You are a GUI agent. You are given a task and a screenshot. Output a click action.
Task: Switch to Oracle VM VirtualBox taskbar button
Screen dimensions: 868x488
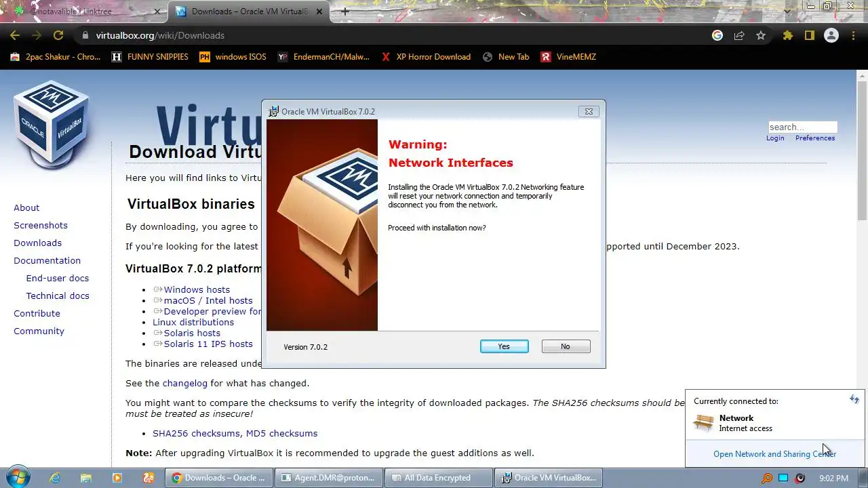point(549,478)
